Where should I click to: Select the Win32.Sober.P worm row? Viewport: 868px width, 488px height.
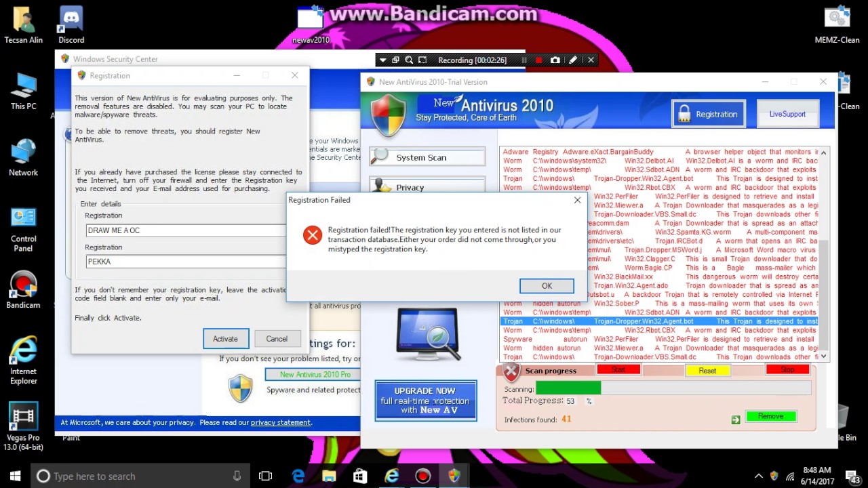point(660,304)
